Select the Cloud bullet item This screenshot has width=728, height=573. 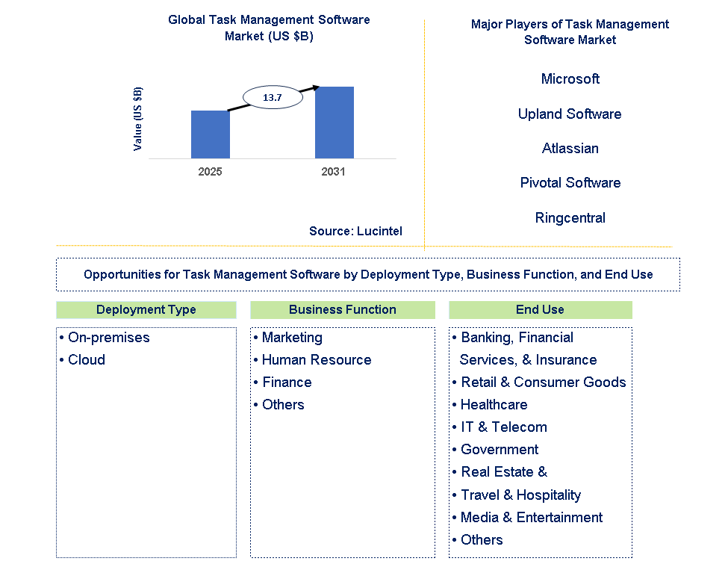[x=83, y=359]
